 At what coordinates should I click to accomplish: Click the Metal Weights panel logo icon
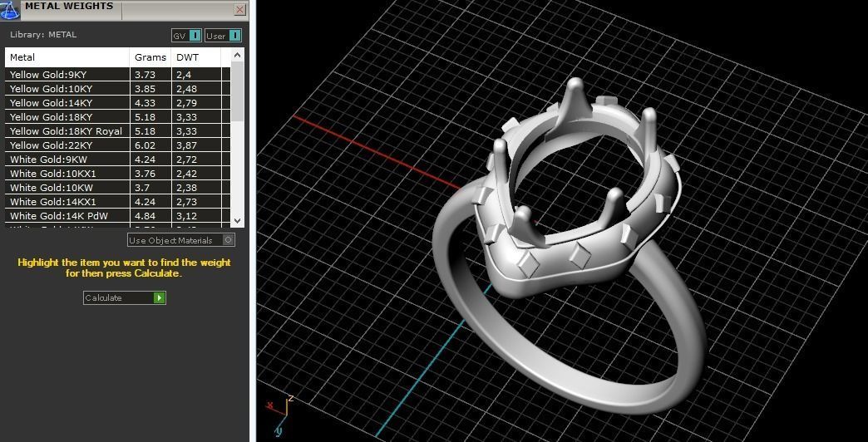tap(10, 9)
